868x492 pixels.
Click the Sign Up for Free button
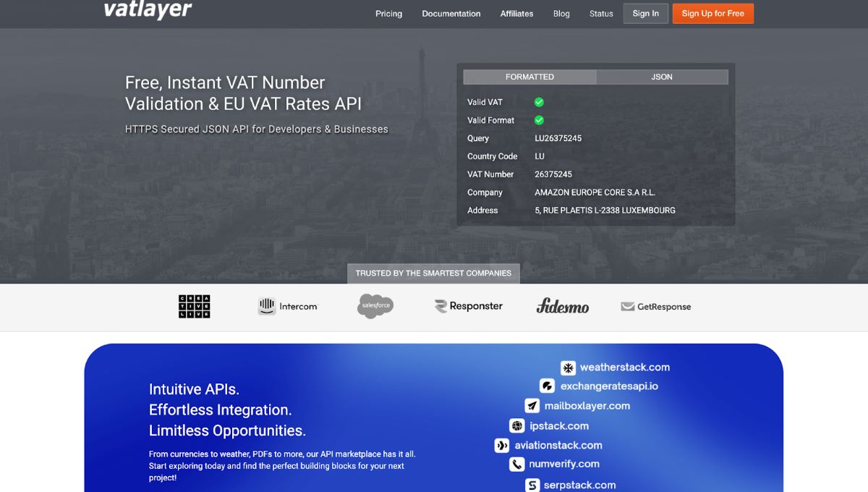tap(712, 13)
